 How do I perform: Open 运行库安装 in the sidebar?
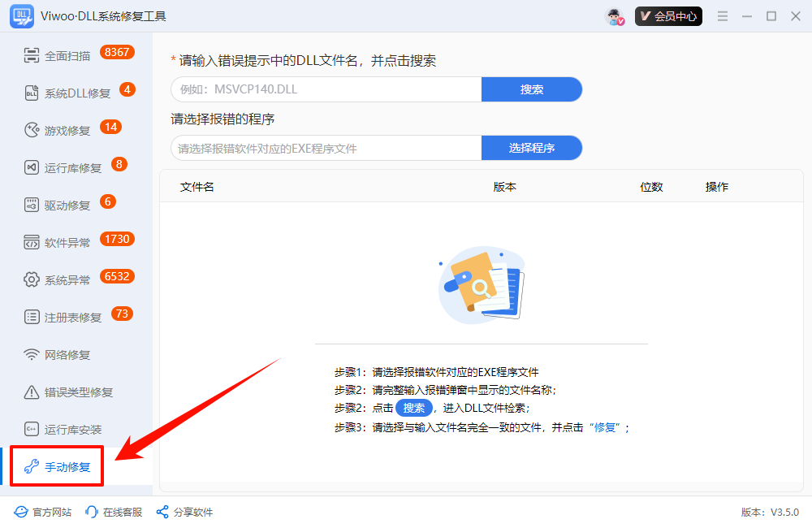click(73, 430)
